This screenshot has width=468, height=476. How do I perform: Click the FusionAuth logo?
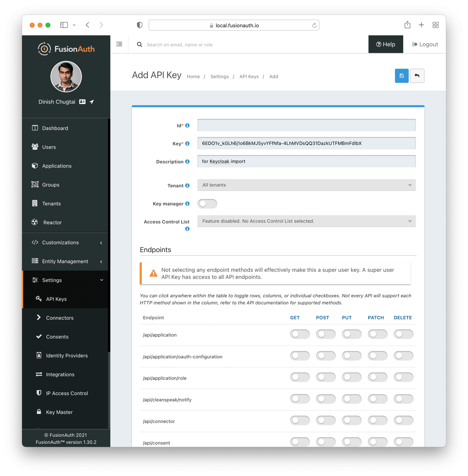66,49
